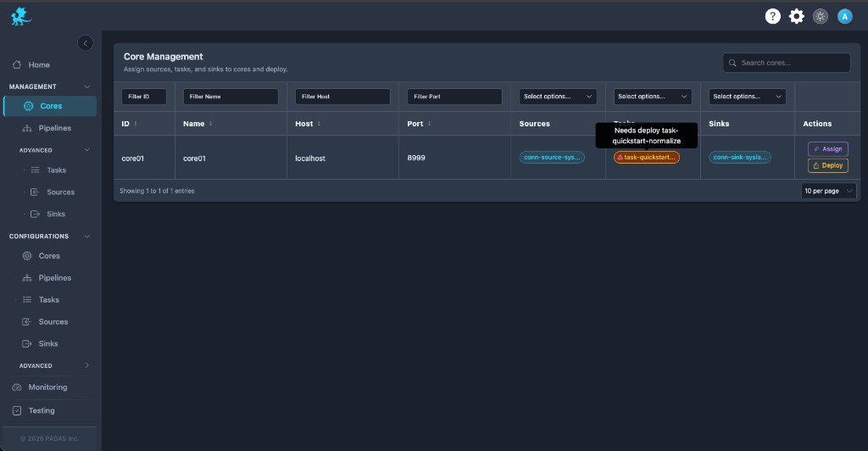The width and height of the screenshot is (868, 451).
Task: Sort by Name column arrows
Action: coord(210,124)
